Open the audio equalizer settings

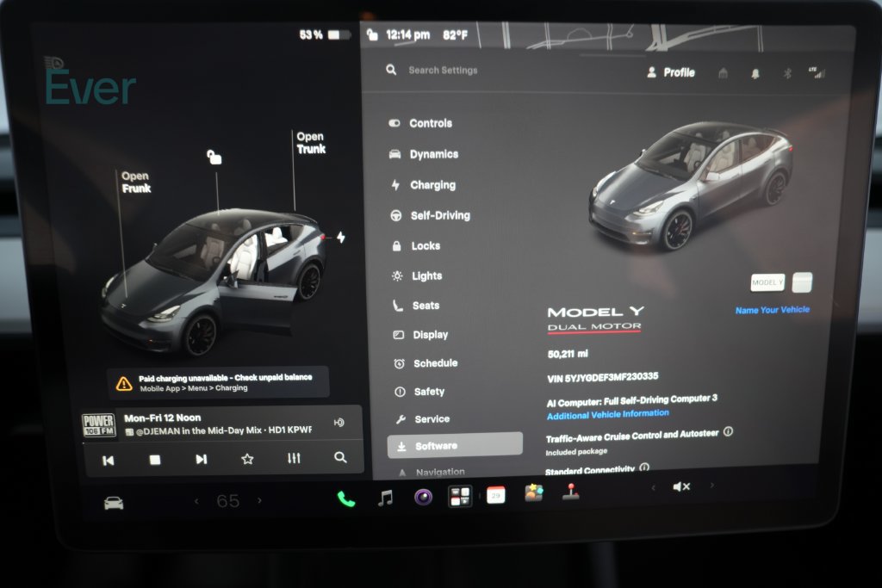(294, 458)
